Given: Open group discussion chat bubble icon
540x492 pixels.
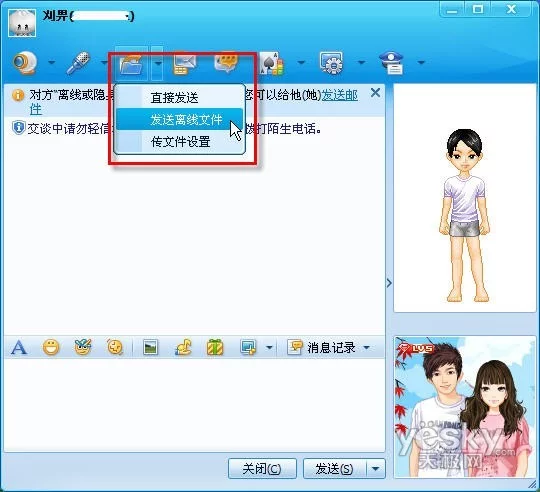Looking at the screenshot, I should tap(226, 63).
